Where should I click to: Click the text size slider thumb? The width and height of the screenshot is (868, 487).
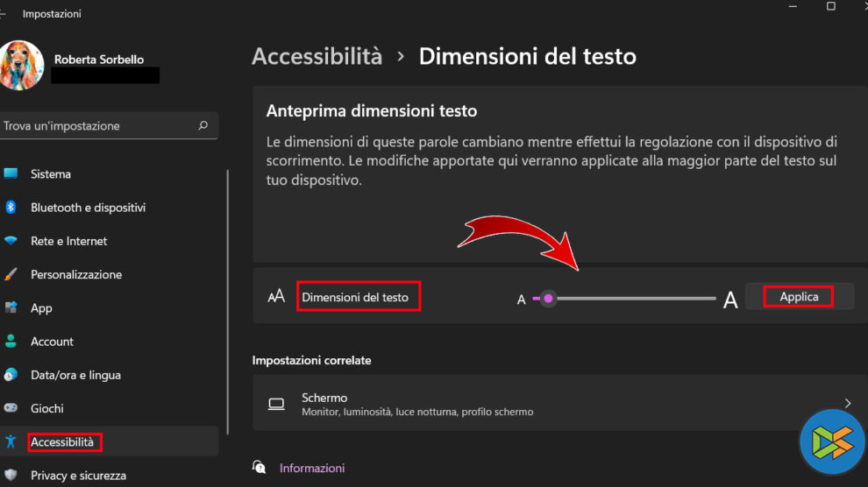(x=549, y=299)
